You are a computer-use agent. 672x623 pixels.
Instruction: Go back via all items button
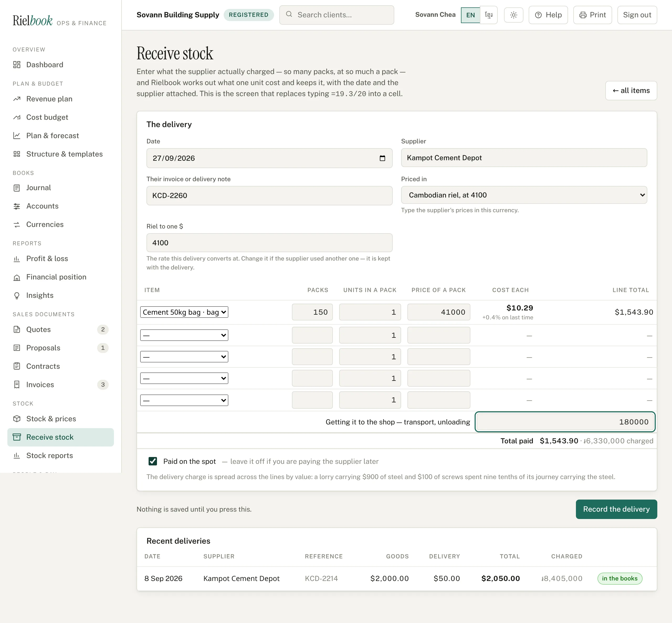click(x=631, y=90)
